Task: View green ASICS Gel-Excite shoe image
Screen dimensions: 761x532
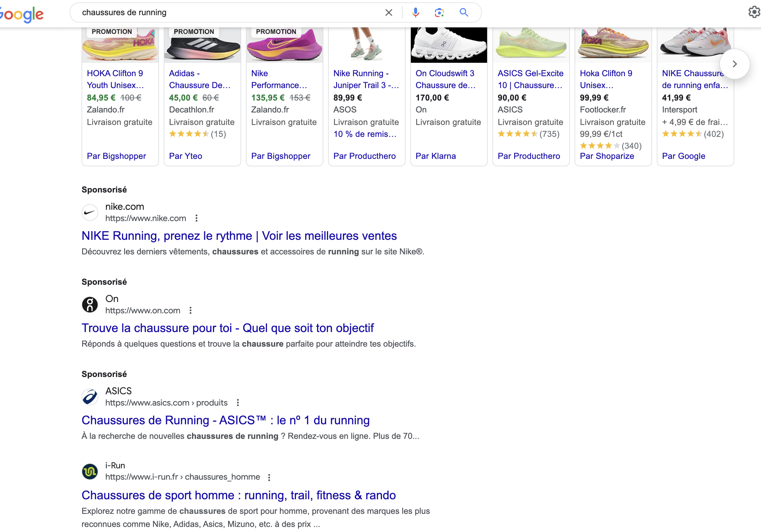Action: [531, 45]
